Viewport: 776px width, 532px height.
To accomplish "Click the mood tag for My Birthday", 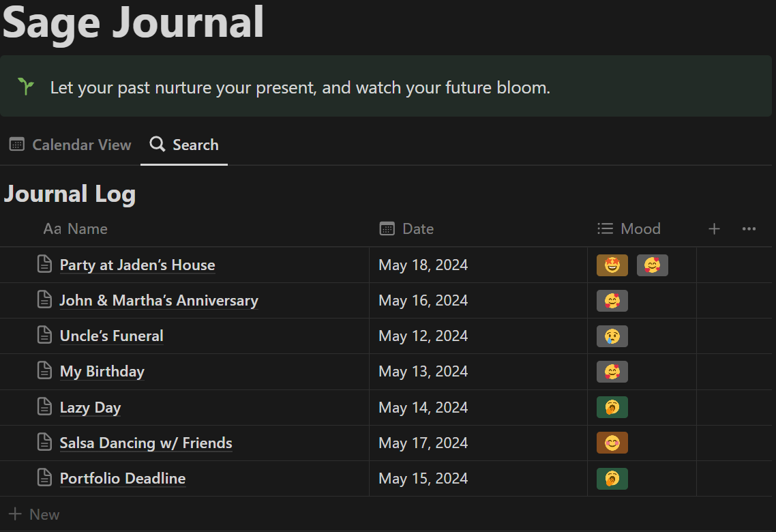I will pyautogui.click(x=612, y=372).
